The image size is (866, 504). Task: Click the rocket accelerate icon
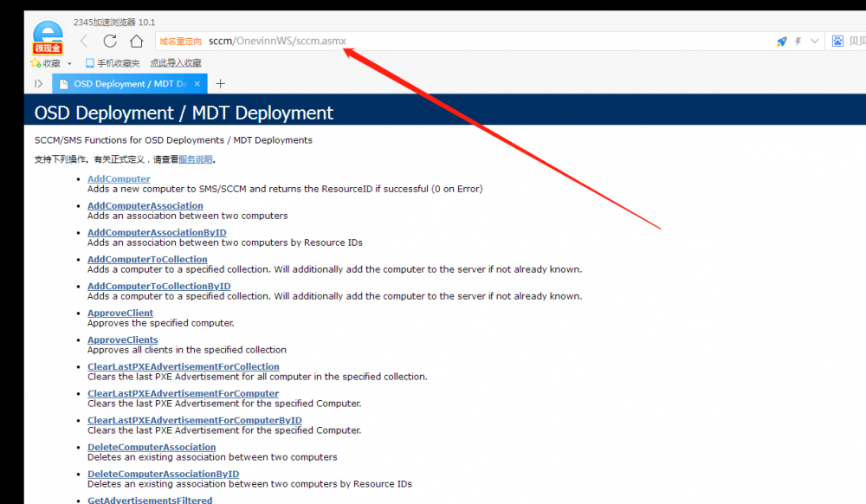click(781, 42)
